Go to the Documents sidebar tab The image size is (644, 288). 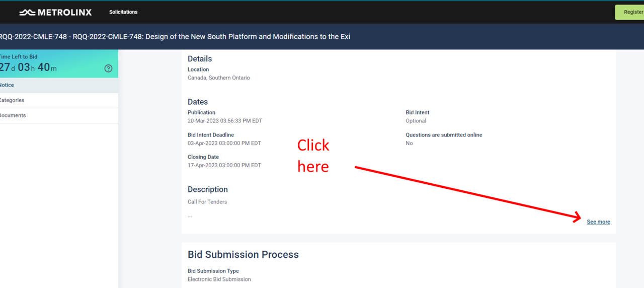(x=13, y=115)
